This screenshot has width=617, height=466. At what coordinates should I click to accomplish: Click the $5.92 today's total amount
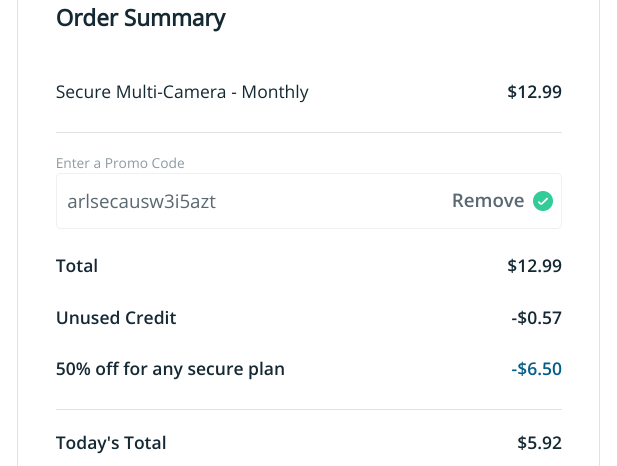point(539,443)
